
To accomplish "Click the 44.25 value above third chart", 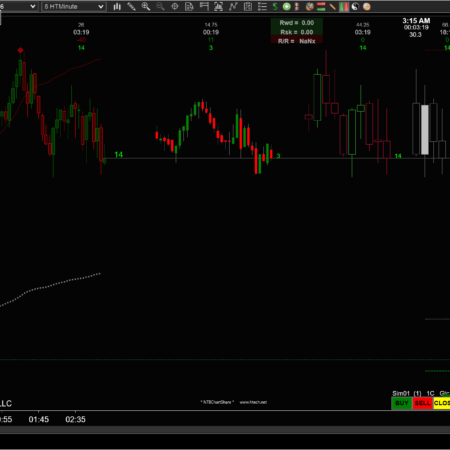I will 363,25.
